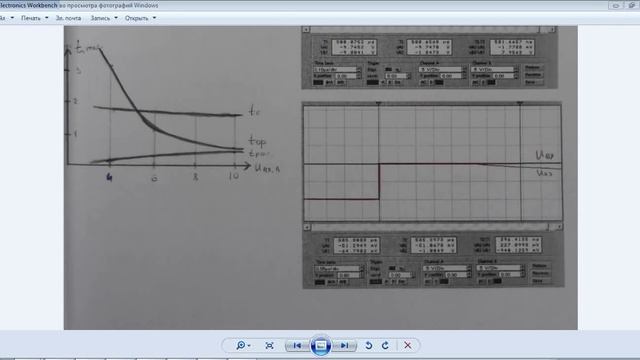Go to the next photo

pyautogui.click(x=344, y=345)
